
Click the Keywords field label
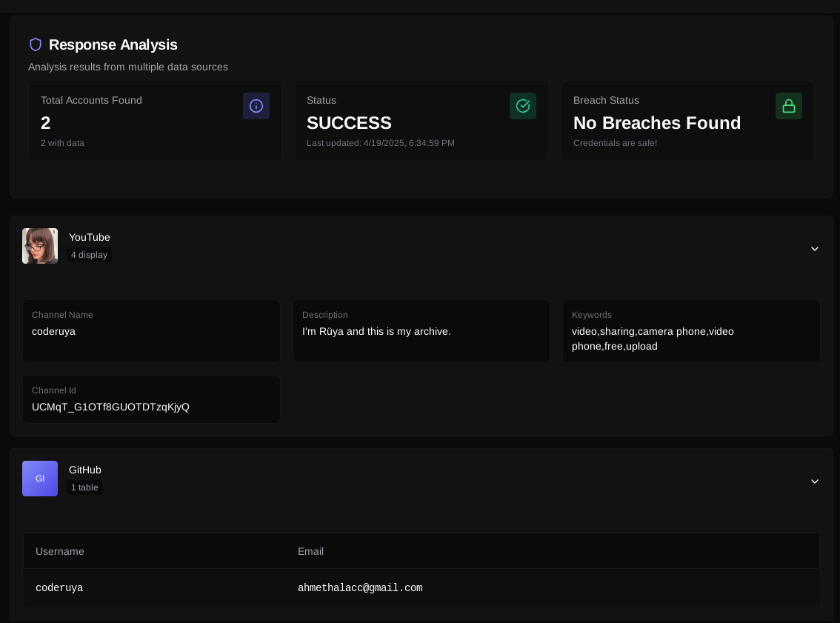591,315
